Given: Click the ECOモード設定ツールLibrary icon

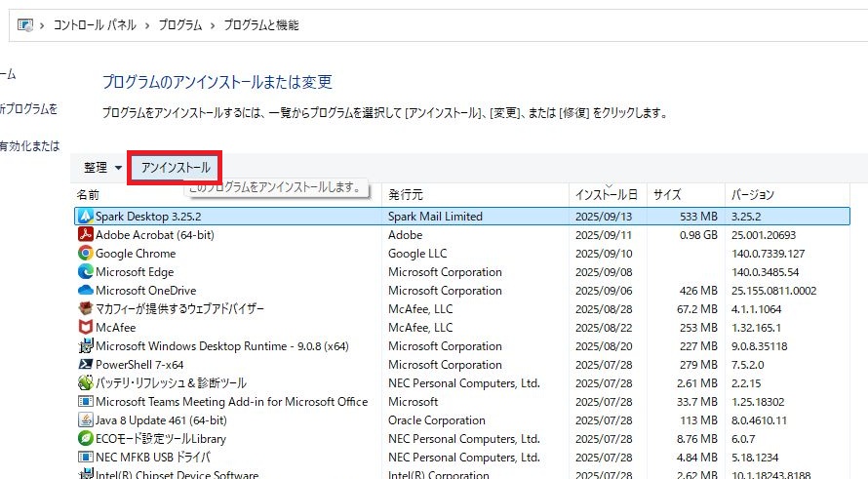Looking at the screenshot, I should click(x=85, y=439).
